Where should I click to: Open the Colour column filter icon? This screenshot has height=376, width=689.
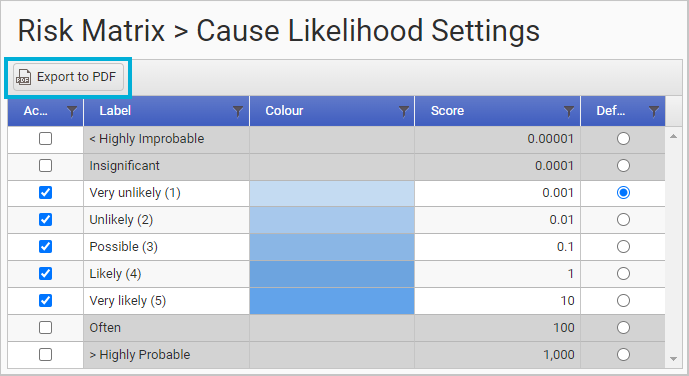403,111
